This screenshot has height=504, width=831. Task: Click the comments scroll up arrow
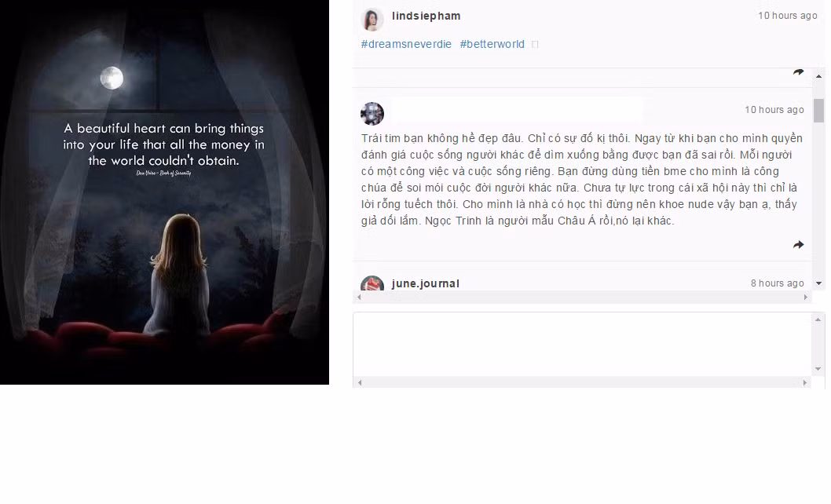click(x=818, y=76)
